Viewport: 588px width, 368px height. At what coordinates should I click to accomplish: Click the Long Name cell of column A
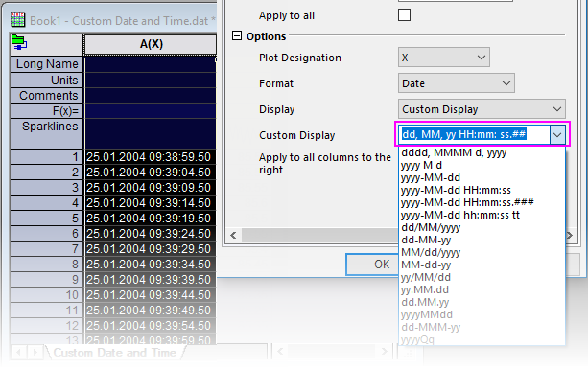pyautogui.click(x=151, y=64)
